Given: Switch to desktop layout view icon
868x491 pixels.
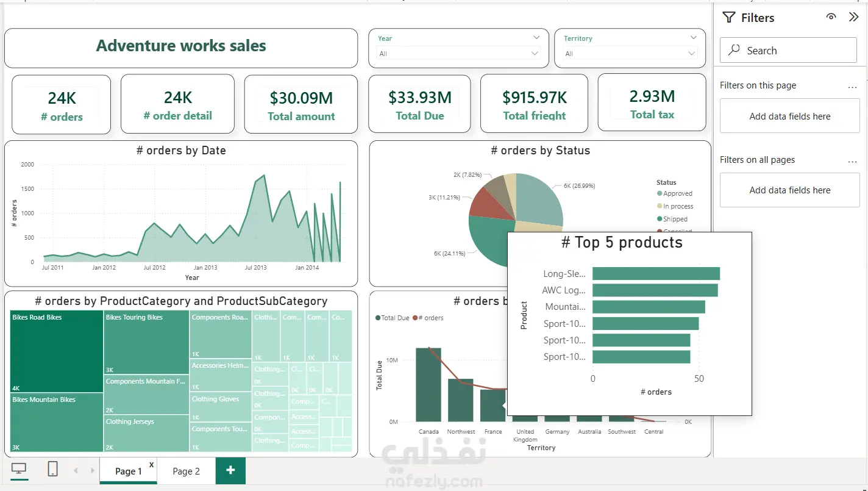Looking at the screenshot, I should coord(19,468).
